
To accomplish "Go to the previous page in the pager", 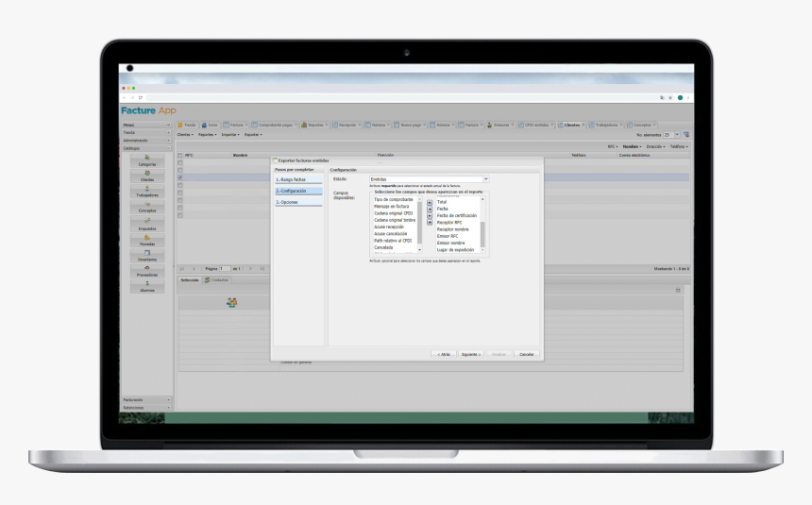I will click(194, 269).
